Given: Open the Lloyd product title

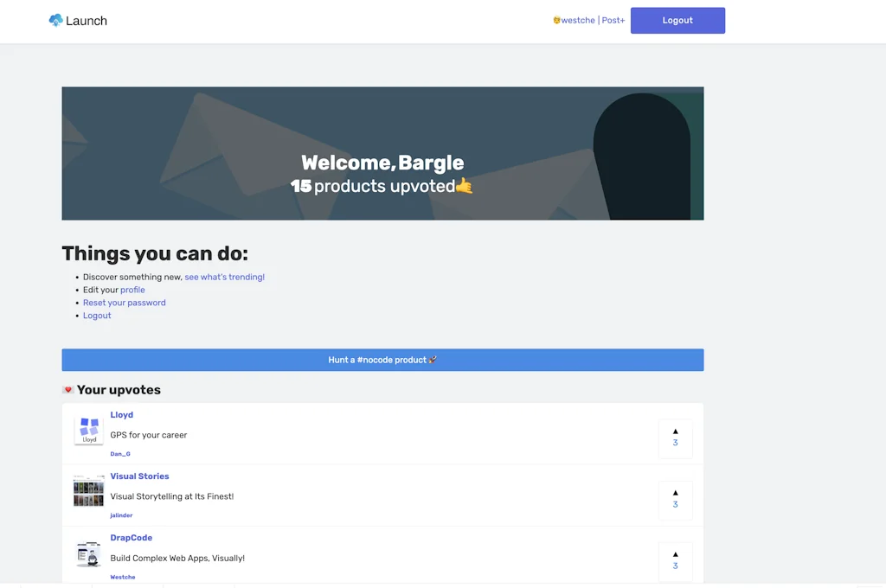Looking at the screenshot, I should [x=121, y=415].
